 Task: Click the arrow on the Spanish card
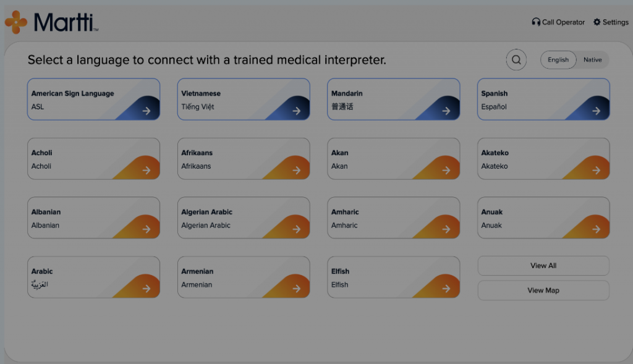tap(596, 111)
